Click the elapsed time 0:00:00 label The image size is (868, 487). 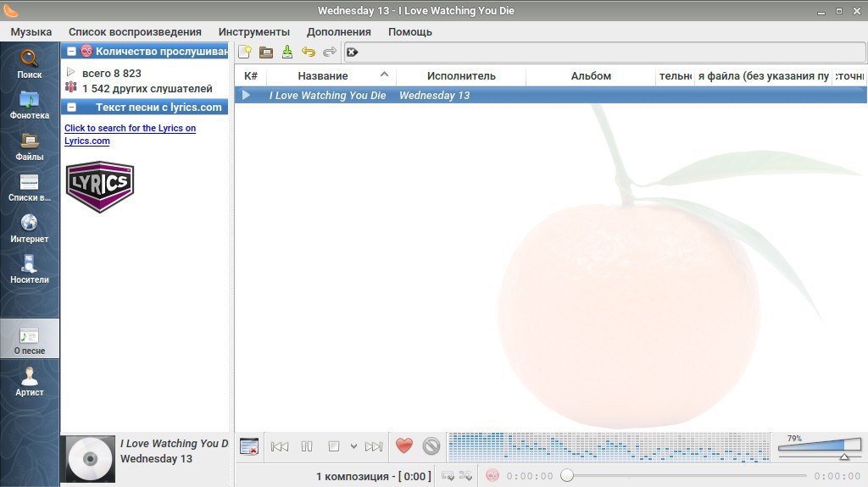pos(530,476)
